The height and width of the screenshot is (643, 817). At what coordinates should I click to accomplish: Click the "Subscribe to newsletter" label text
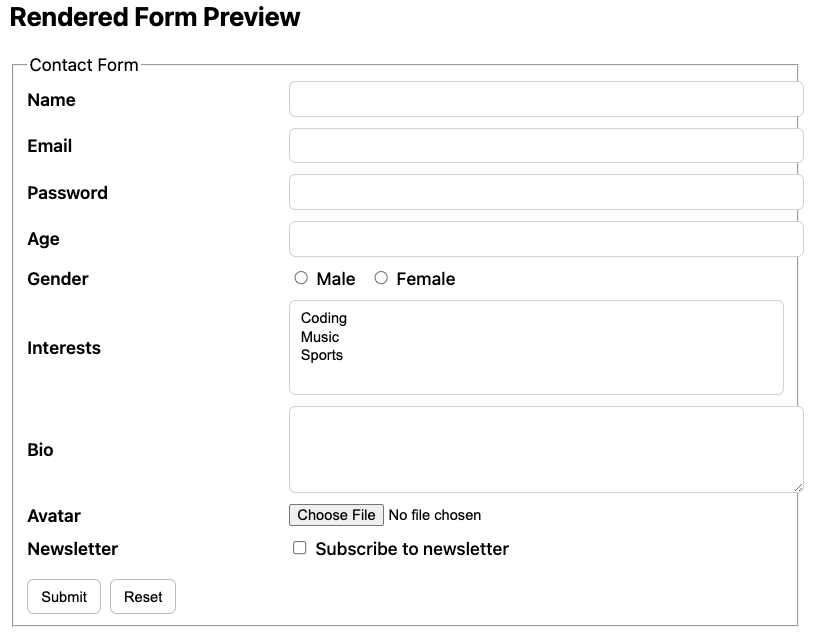pos(412,549)
